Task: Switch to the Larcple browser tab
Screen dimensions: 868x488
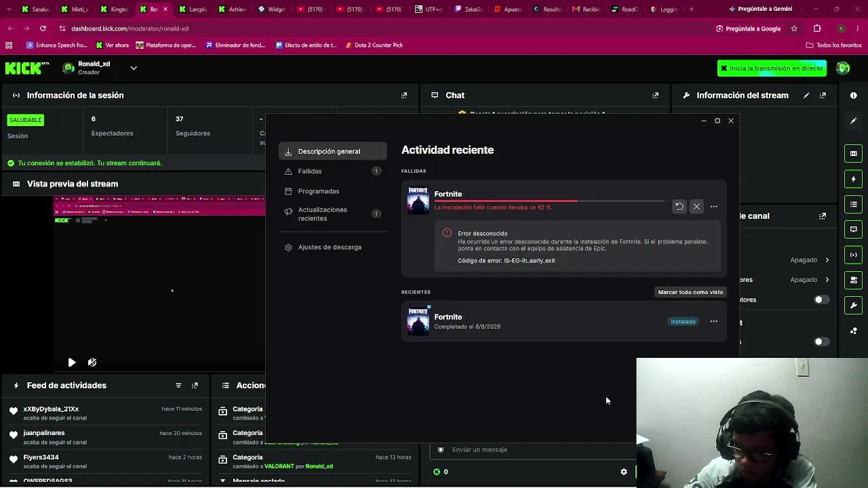Action: (x=193, y=9)
